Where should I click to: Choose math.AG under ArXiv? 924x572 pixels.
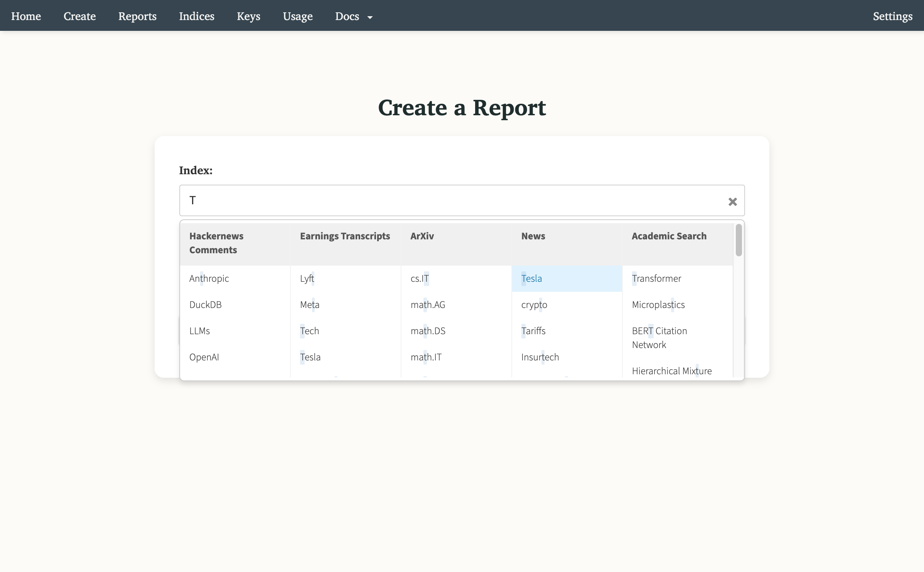point(428,305)
